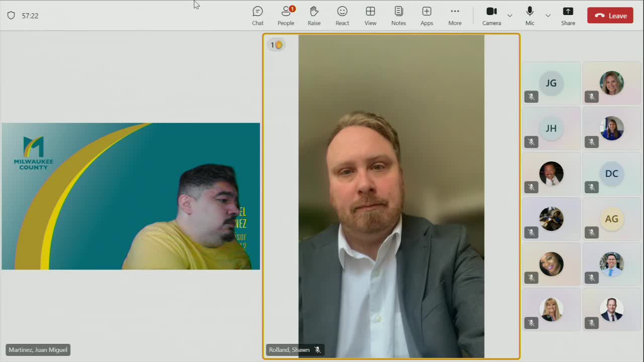Leave the meeting
This screenshot has width=644, height=362.
(x=610, y=16)
